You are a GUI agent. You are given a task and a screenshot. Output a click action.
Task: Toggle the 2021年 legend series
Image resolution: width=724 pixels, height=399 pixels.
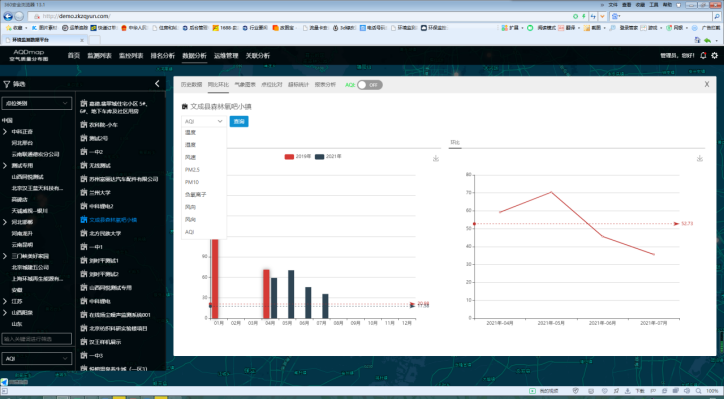(328, 157)
